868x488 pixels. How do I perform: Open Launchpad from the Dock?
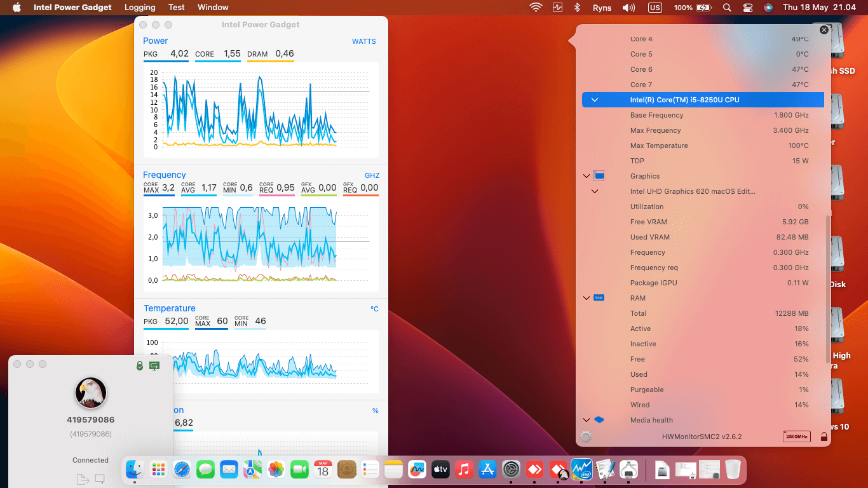[x=158, y=470]
